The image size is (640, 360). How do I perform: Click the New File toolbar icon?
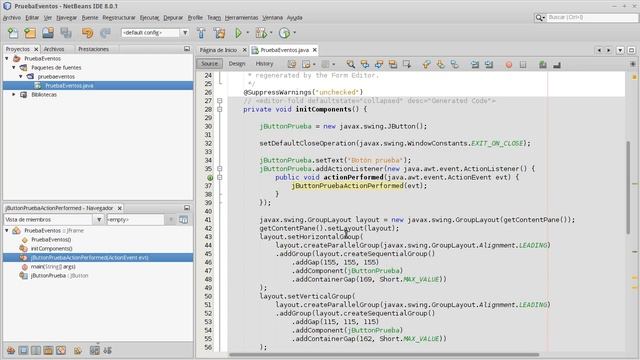coord(13,33)
